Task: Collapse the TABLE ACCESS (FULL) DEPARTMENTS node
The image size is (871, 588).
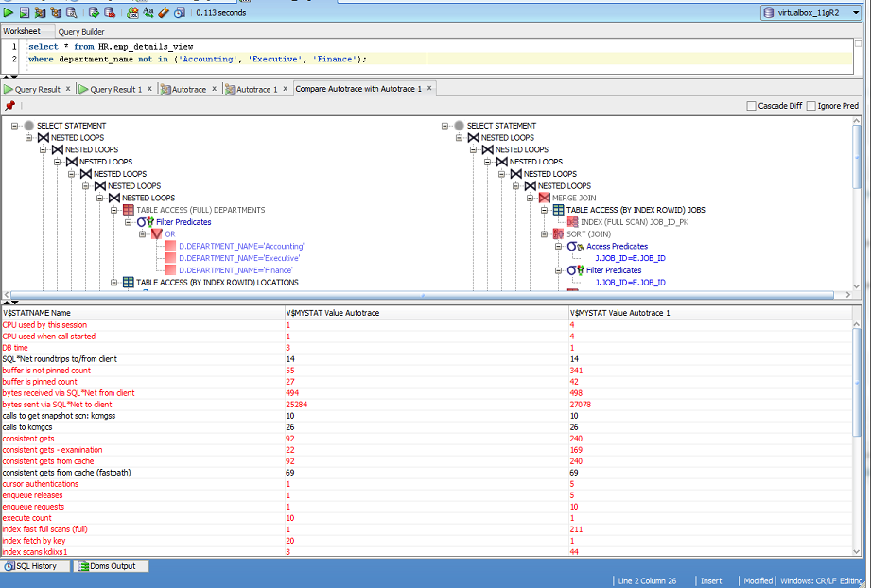Action: coord(113,211)
